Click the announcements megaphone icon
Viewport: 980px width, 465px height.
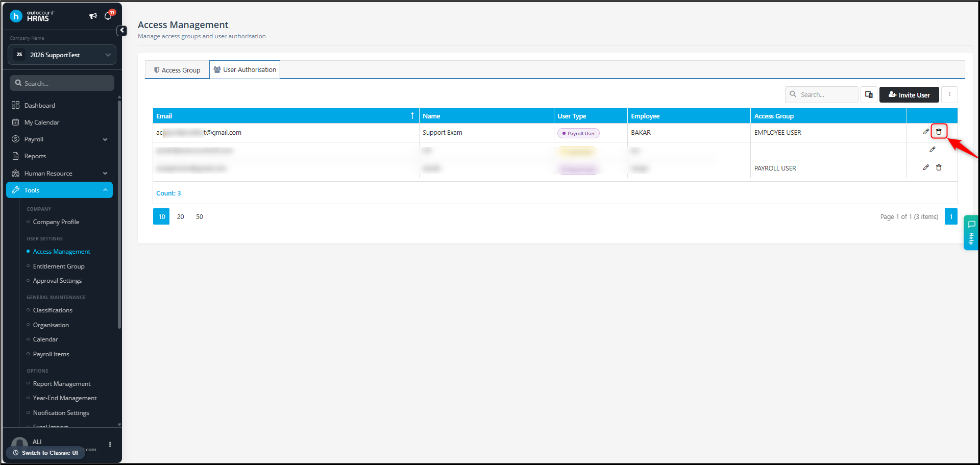coord(93,16)
